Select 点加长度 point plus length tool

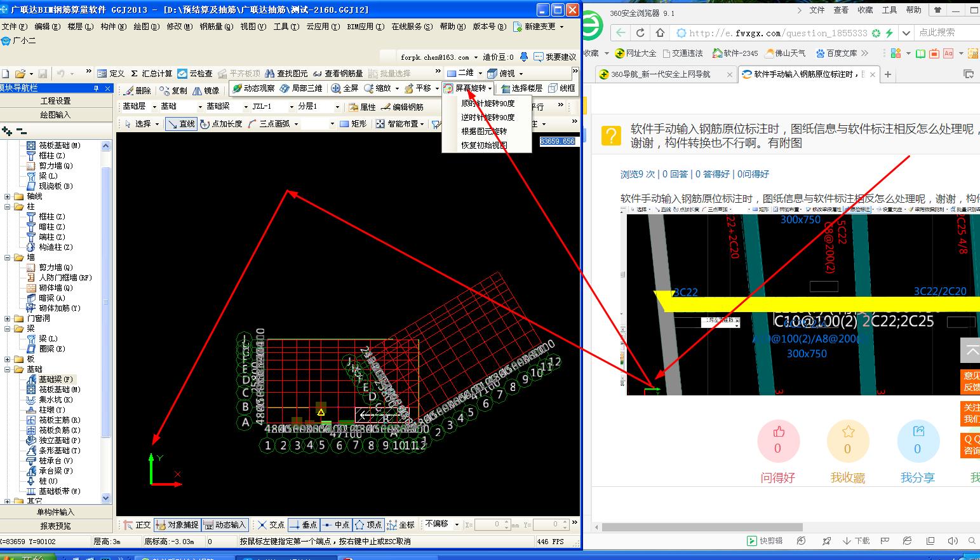coord(221,124)
